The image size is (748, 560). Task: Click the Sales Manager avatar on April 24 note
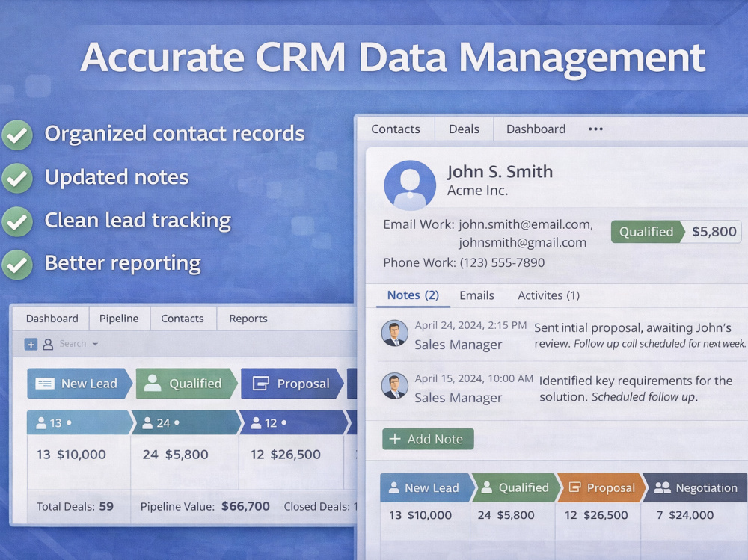pos(394,333)
